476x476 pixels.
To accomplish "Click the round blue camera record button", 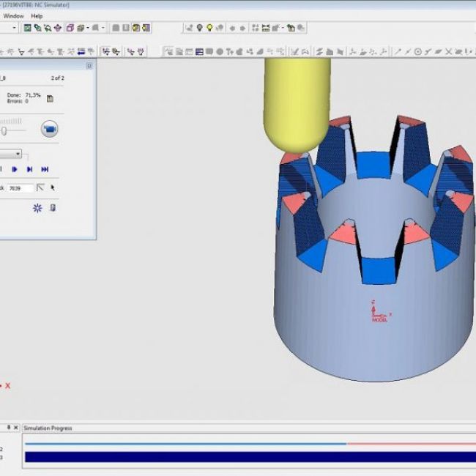I will click(x=50, y=129).
